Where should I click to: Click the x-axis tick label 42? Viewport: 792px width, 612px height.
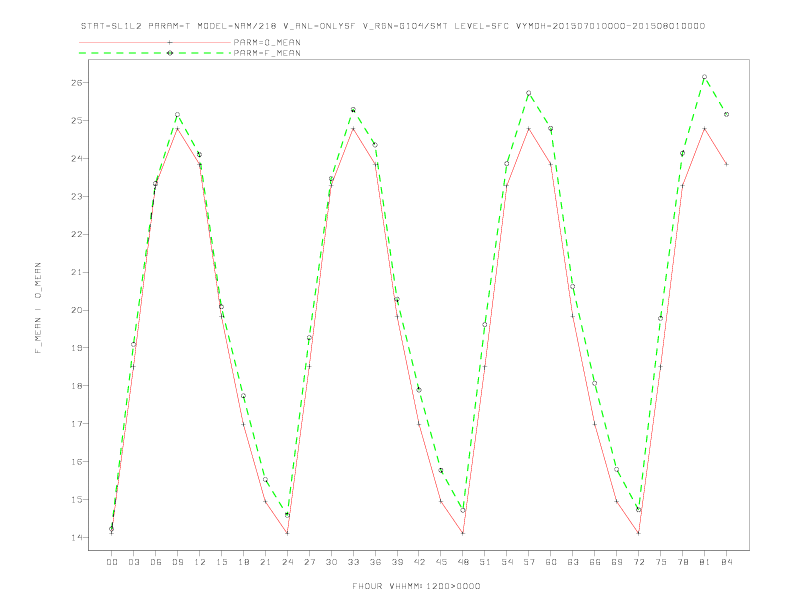pos(419,562)
